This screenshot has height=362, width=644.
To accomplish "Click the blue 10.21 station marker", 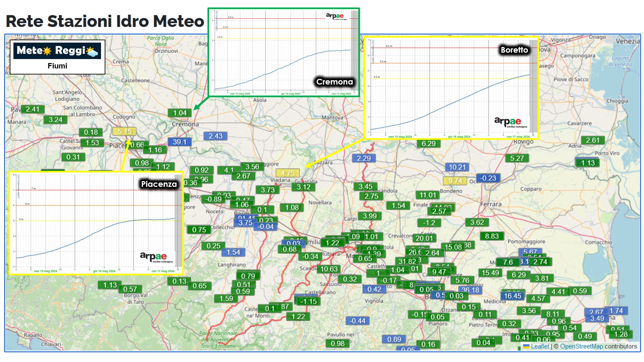I will coord(457,167).
